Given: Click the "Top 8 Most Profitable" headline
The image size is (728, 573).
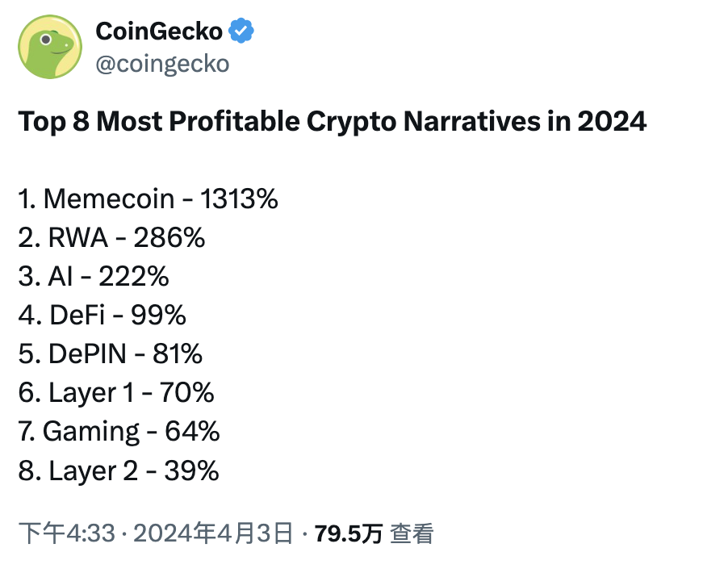Looking at the screenshot, I should point(332,122).
